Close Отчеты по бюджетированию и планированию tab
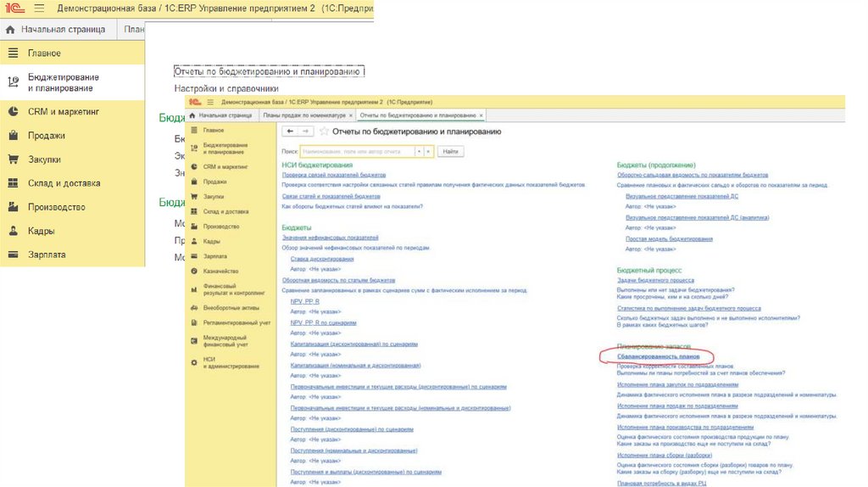868x487 pixels. coord(481,115)
